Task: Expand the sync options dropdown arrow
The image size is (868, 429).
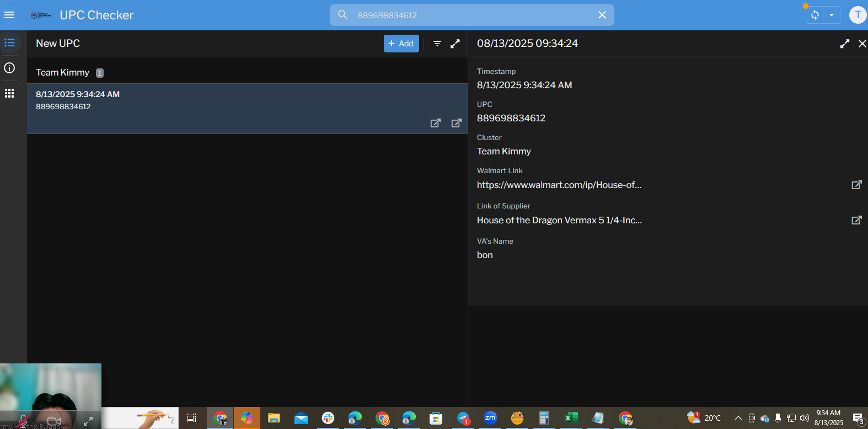Action: click(832, 15)
